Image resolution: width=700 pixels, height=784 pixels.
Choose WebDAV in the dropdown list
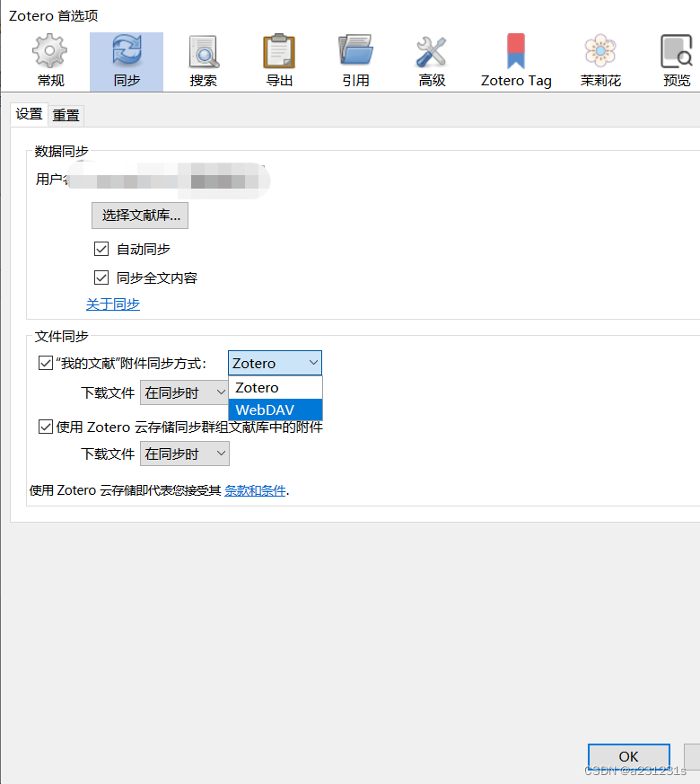click(x=276, y=410)
